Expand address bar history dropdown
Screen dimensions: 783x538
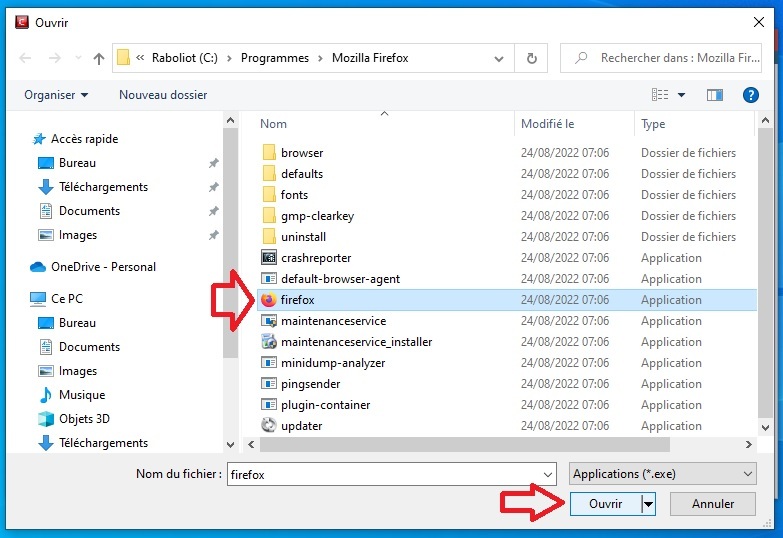[498, 58]
